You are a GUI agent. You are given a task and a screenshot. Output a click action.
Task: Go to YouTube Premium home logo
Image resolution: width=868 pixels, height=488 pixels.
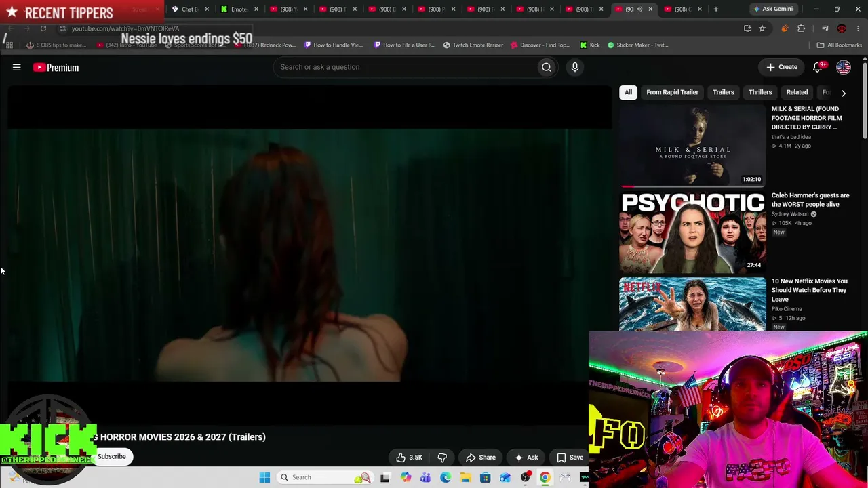(x=56, y=68)
